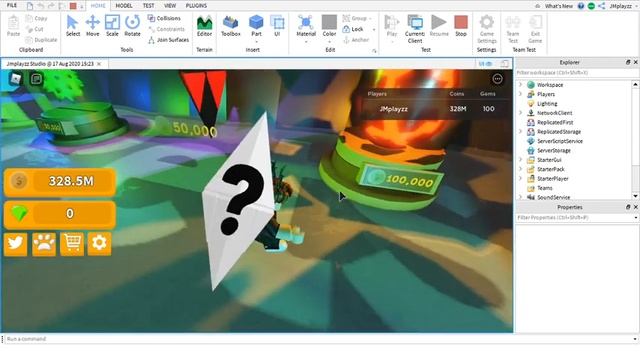
Task: Expand the StarterGui node
Action: (x=520, y=160)
